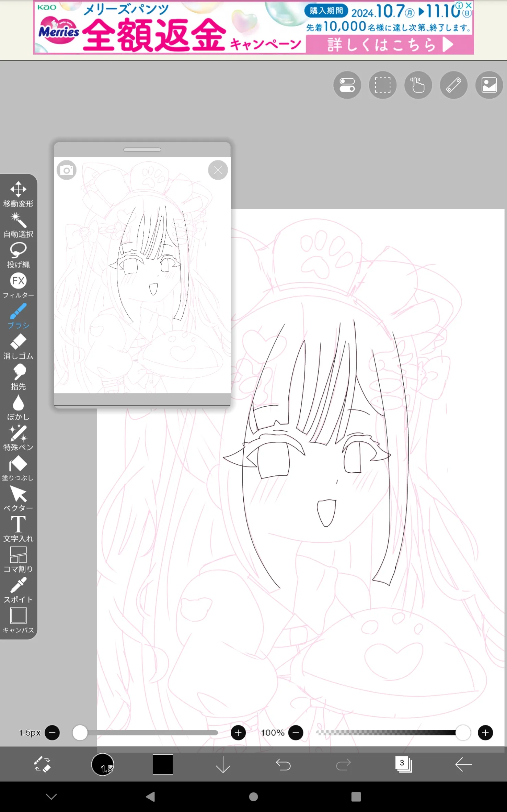
Task: Select the Special Pen (特殊ペン) tool
Action: 18,438
